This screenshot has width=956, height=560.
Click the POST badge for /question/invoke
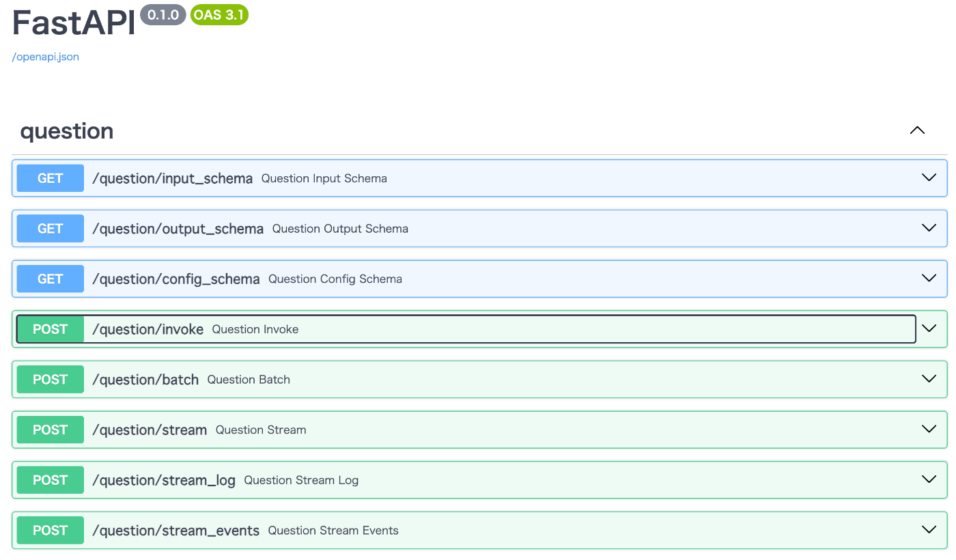(x=51, y=329)
